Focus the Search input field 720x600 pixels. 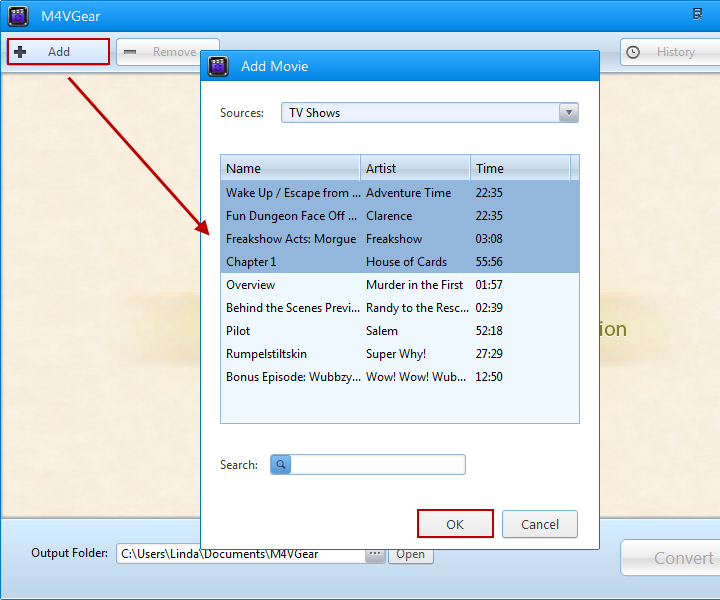[377, 464]
